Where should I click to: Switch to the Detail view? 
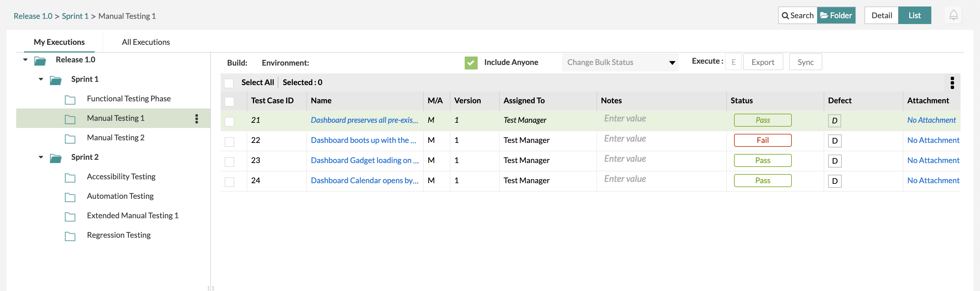[881, 16]
